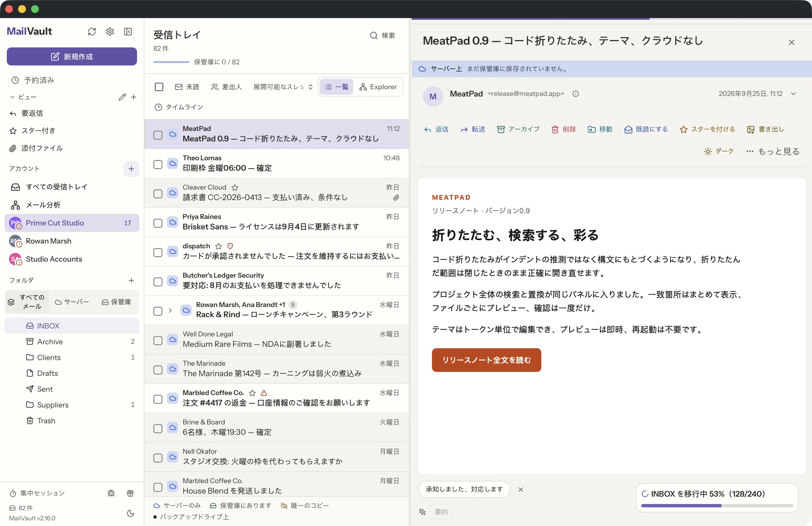Check the Priya Raines message checkbox
The width and height of the screenshot is (812, 526).
[158, 223]
